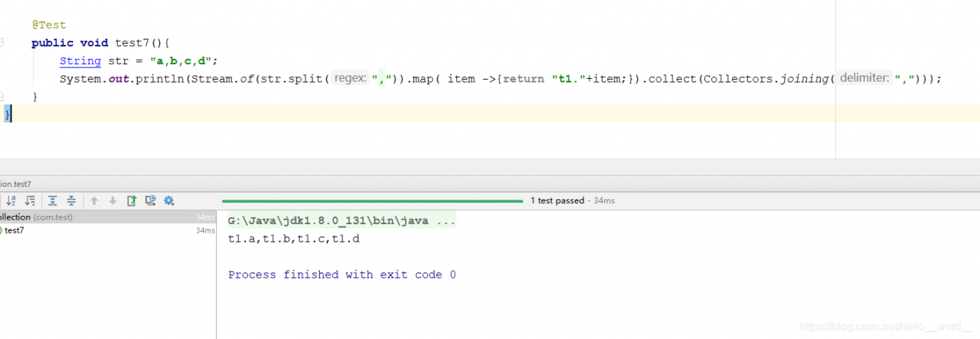Sort test results by duration
The height and width of the screenshot is (339, 980).
(31, 200)
